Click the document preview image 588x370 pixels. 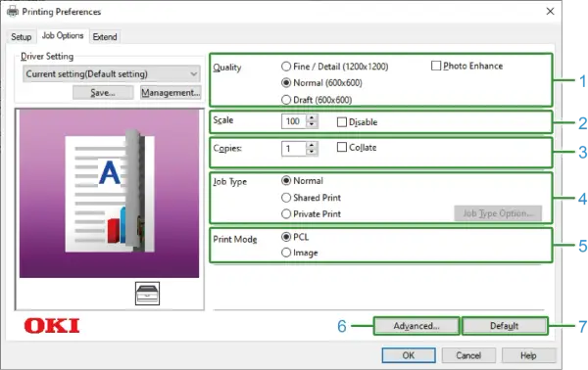pyautogui.click(x=109, y=194)
